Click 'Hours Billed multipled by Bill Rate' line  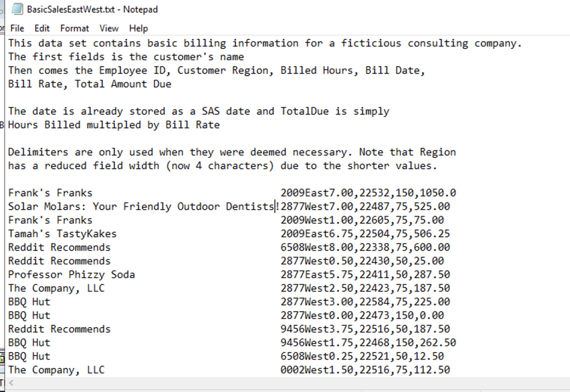[x=114, y=125]
